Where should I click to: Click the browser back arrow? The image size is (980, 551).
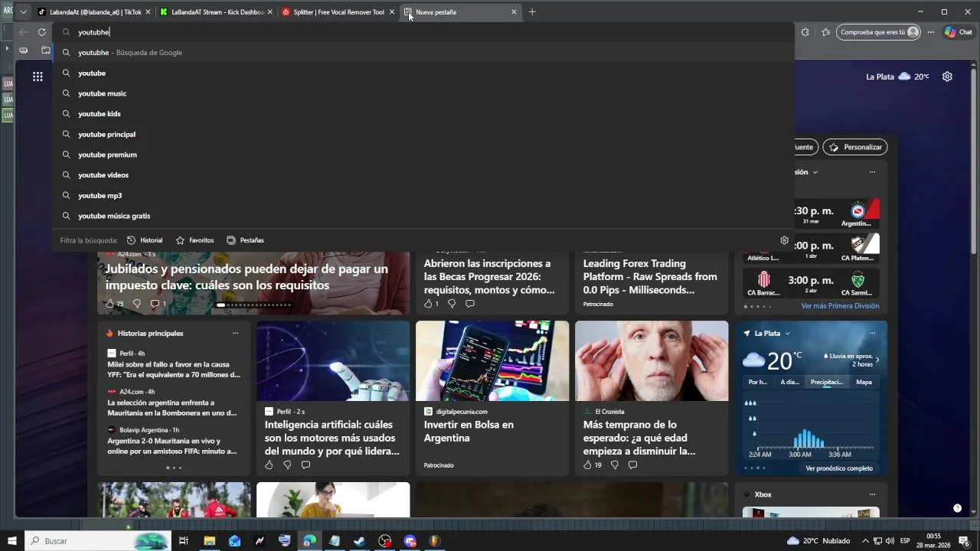pos(23,32)
